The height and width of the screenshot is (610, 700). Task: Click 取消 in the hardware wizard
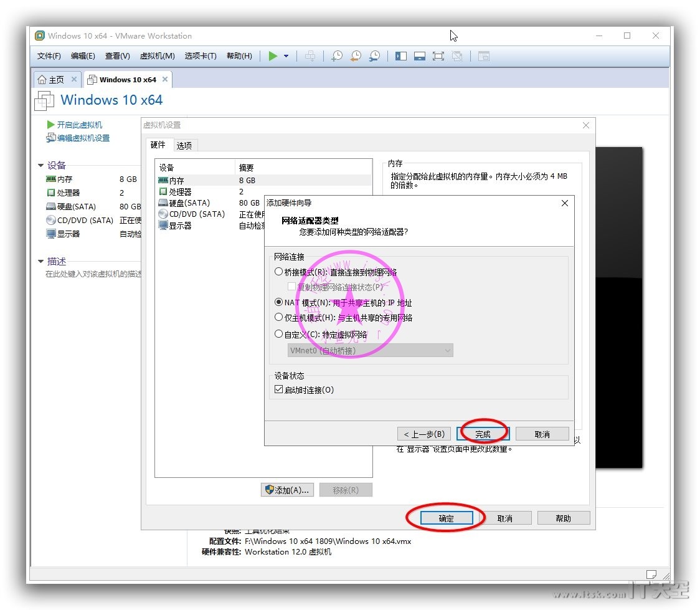click(542, 434)
